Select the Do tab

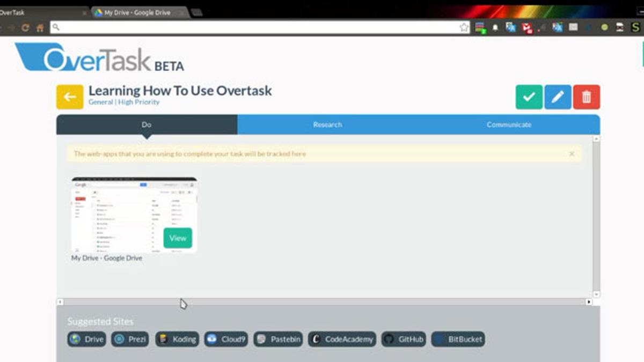(147, 124)
